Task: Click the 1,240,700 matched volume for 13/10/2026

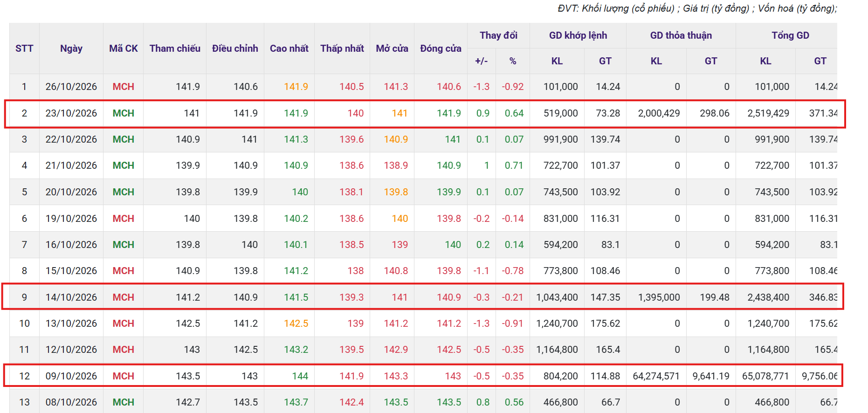Action: click(x=557, y=324)
